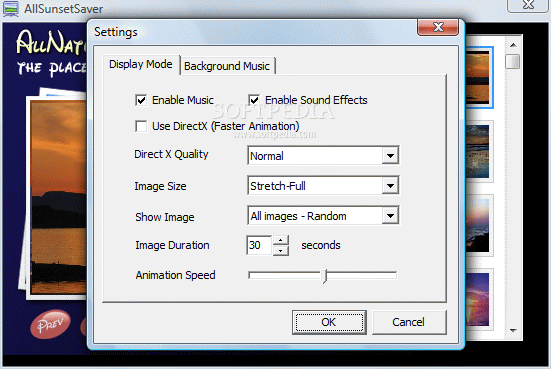The image size is (551, 369).
Task: Expand the Image Size dropdown
Action: [390, 186]
